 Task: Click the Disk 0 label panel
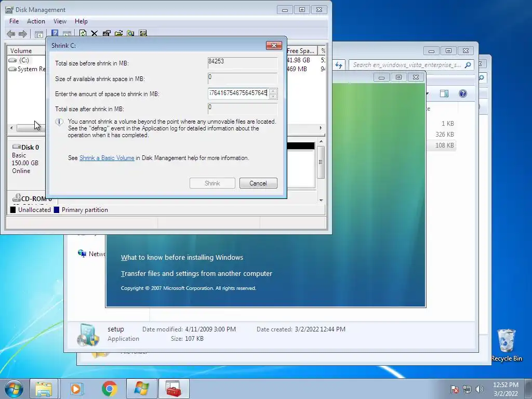[x=26, y=159]
